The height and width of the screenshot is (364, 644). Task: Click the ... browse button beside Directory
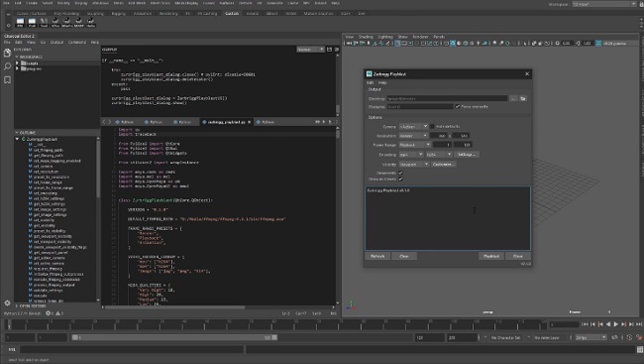point(513,98)
